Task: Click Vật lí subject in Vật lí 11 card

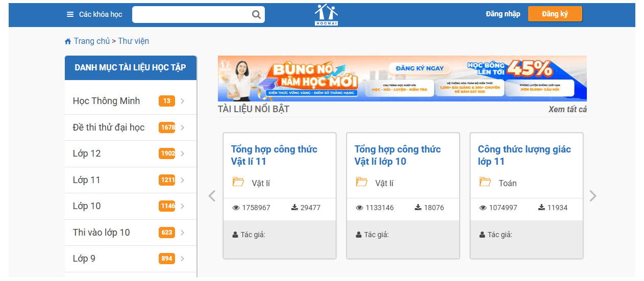Action: click(261, 183)
